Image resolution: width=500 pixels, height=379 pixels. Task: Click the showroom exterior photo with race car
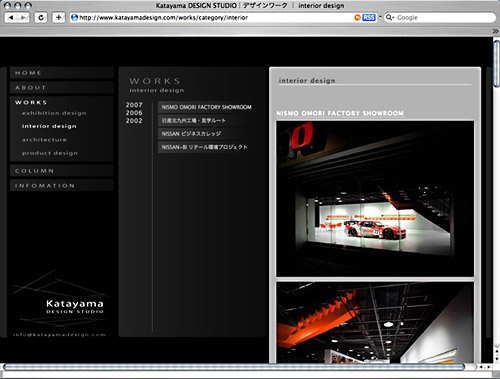[375, 199]
